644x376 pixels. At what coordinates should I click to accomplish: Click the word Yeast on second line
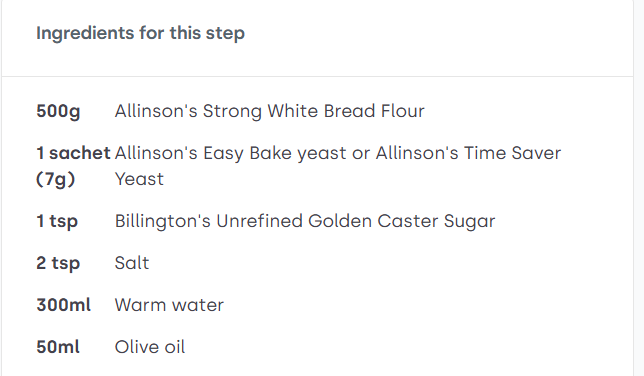click(139, 179)
